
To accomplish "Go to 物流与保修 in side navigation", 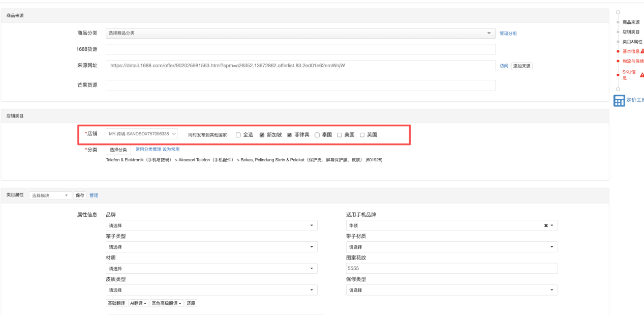I will coord(633,61).
